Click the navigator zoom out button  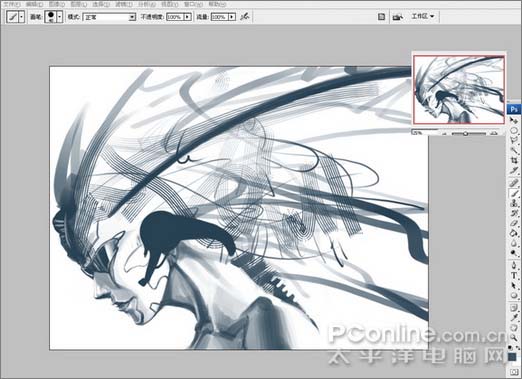444,133
